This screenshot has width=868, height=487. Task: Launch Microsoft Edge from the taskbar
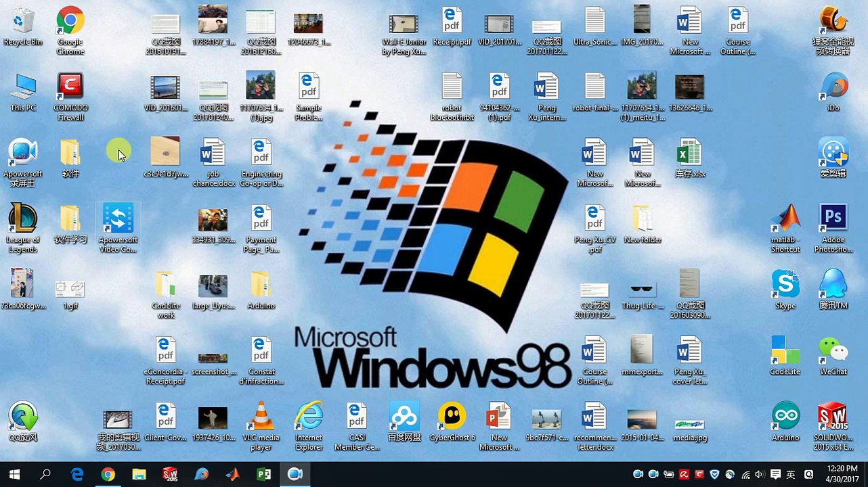[x=77, y=474]
